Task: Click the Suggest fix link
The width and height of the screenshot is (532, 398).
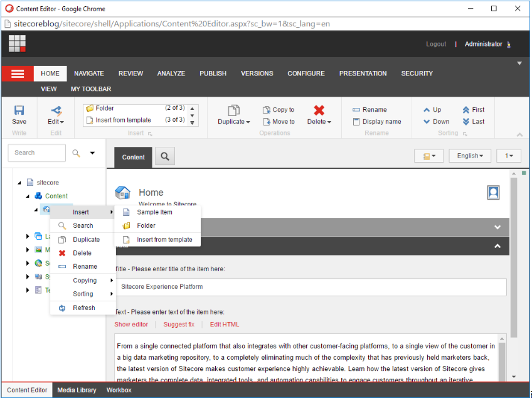Action: point(179,325)
